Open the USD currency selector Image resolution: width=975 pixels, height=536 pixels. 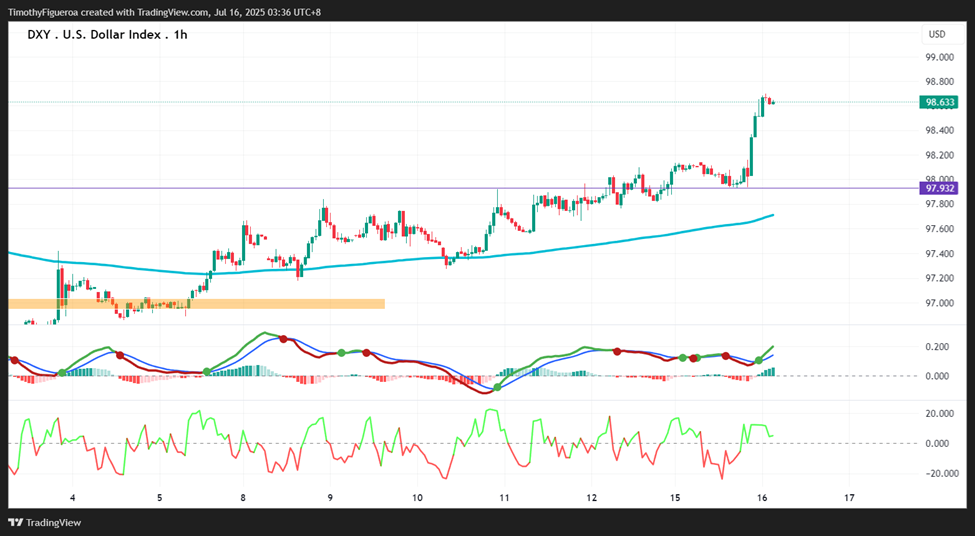[937, 34]
